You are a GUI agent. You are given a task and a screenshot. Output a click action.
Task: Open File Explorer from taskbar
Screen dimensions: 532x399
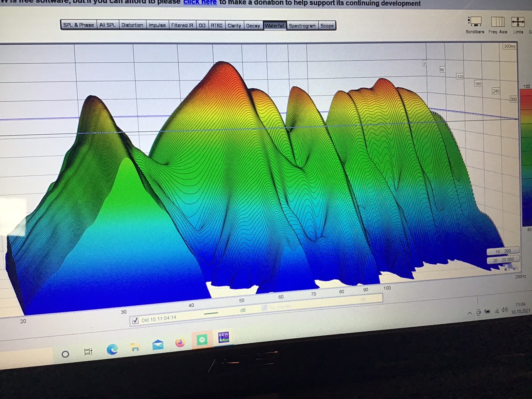[x=135, y=348]
